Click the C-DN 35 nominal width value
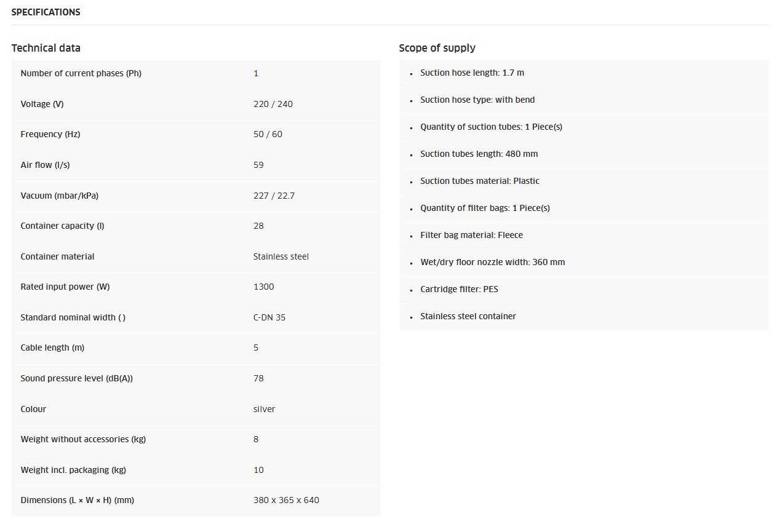This screenshot has width=777, height=532. coord(269,317)
